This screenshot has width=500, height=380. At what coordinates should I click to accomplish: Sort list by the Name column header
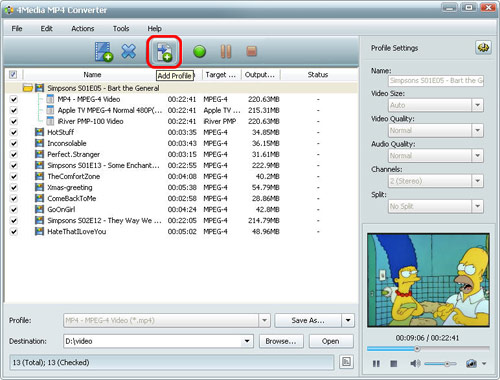[x=92, y=75]
